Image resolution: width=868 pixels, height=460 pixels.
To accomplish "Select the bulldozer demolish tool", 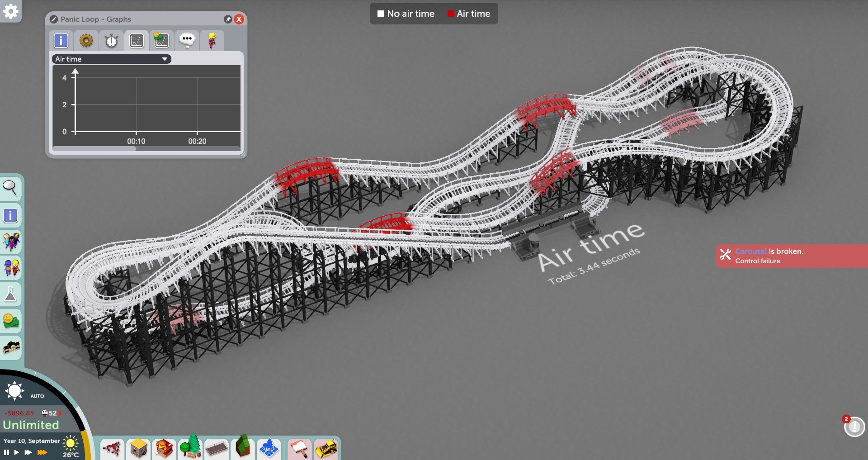I will [x=326, y=449].
